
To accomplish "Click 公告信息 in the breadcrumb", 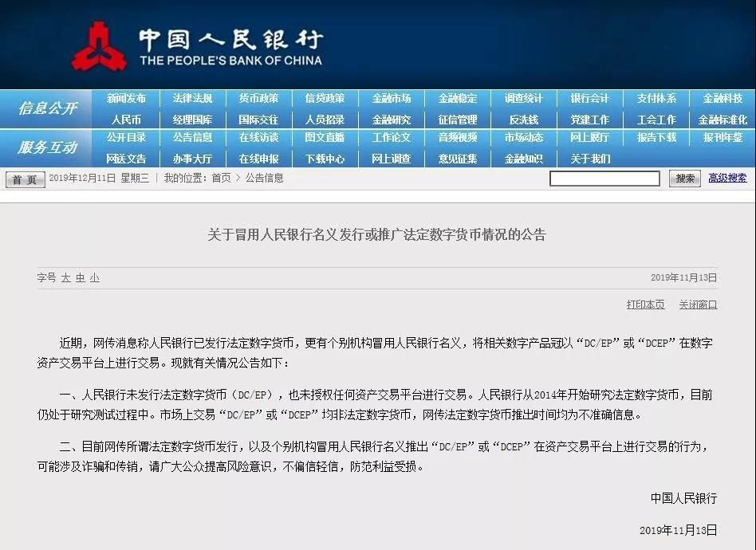I will pyautogui.click(x=264, y=178).
